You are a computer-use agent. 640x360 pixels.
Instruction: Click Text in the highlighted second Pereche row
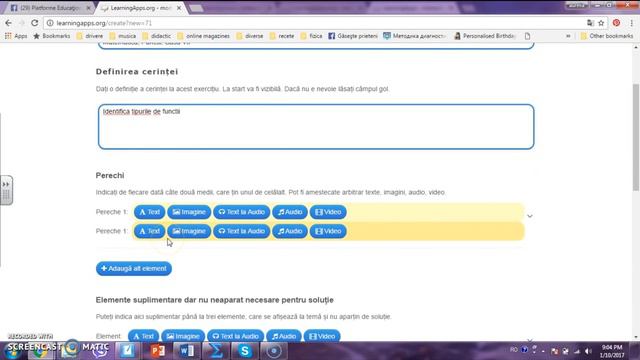pos(149,231)
